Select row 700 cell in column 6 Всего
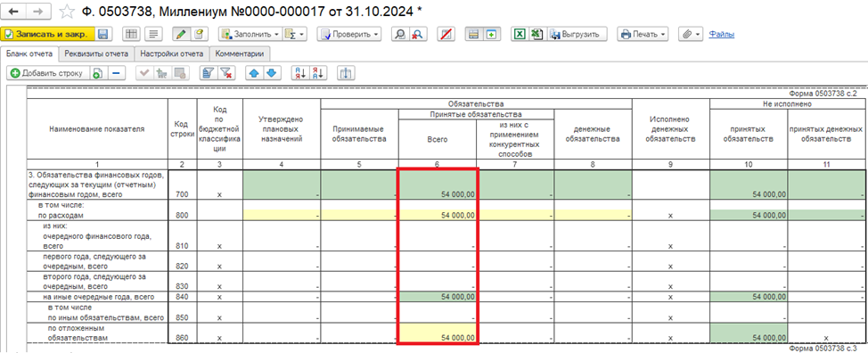The height and width of the screenshot is (353, 868). 438,185
